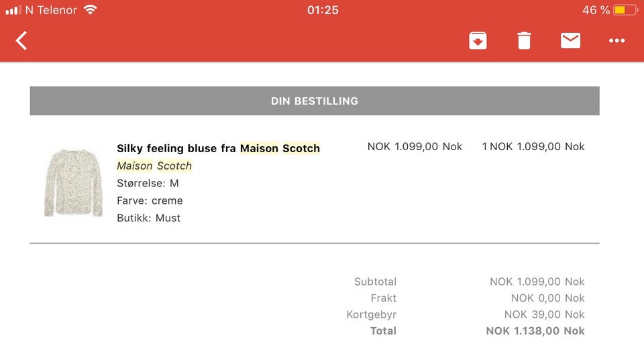Tap the Farve: creme color line
The height and width of the screenshot is (362, 644).
point(150,200)
